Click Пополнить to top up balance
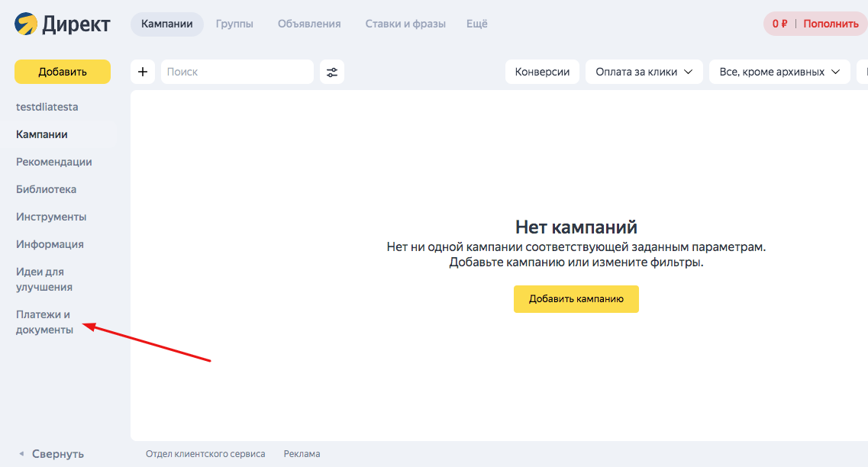Image resolution: width=868 pixels, height=467 pixels. [831, 24]
